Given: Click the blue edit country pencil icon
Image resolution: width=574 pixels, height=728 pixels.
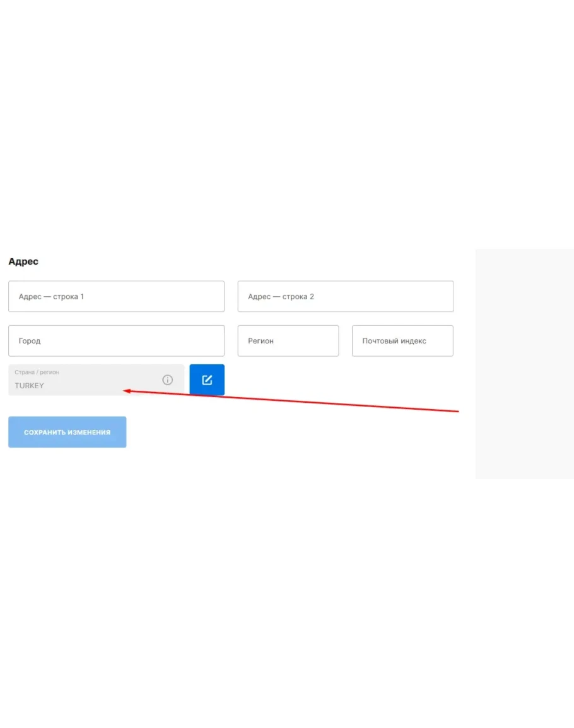Looking at the screenshot, I should click(x=207, y=380).
